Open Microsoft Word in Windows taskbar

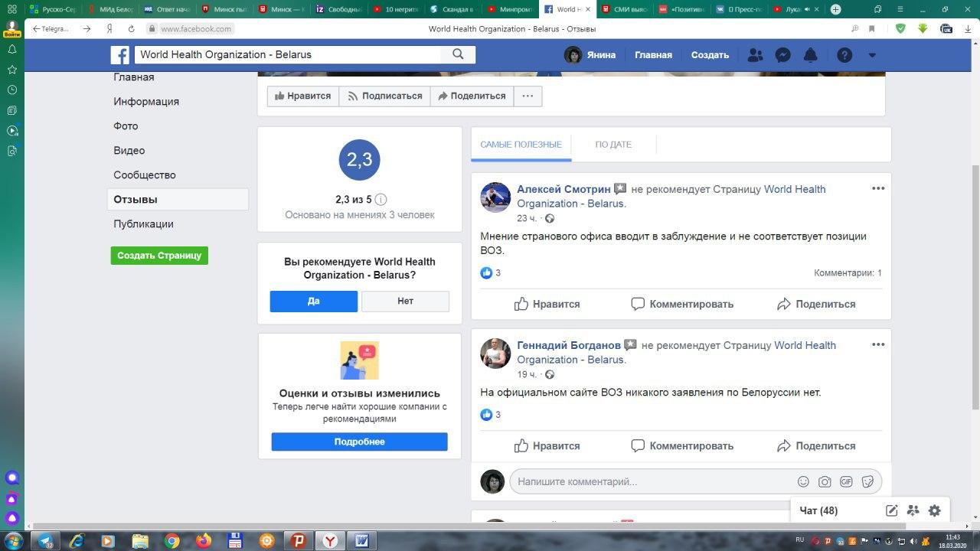coord(361,541)
